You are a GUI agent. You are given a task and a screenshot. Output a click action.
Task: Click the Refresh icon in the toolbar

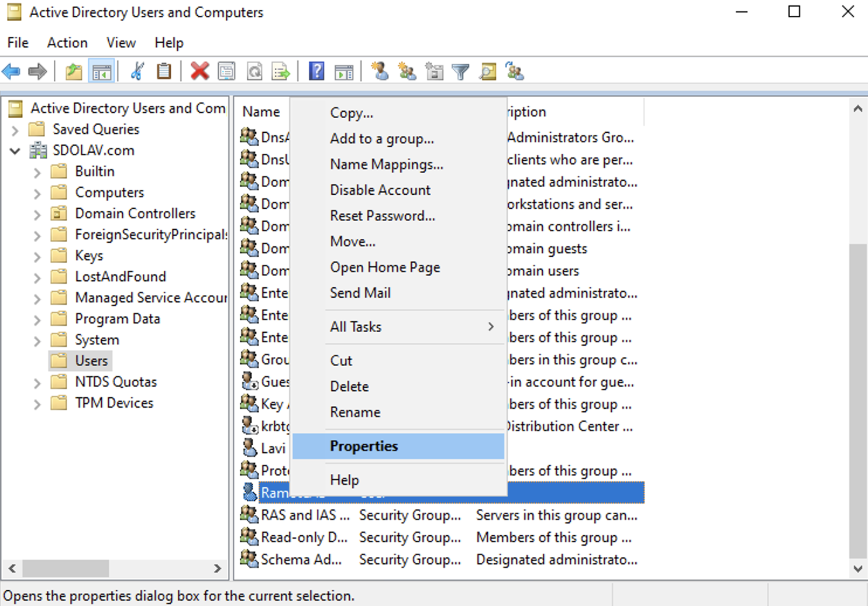point(254,71)
